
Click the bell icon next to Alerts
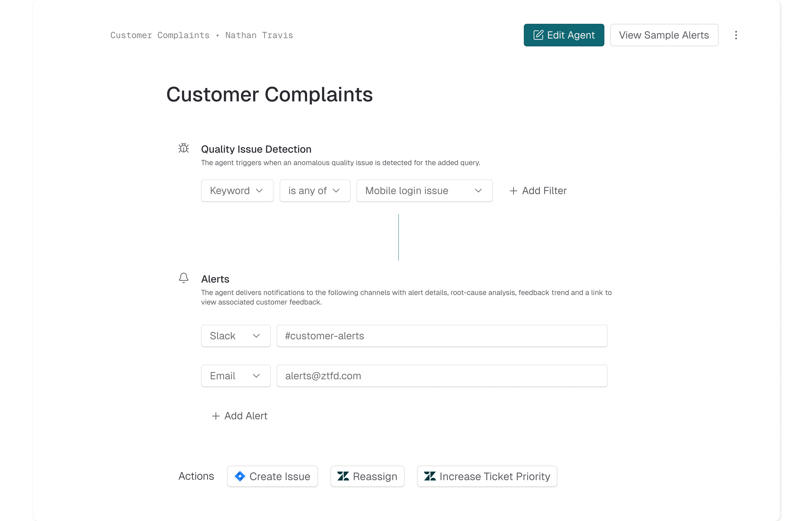[x=183, y=278]
